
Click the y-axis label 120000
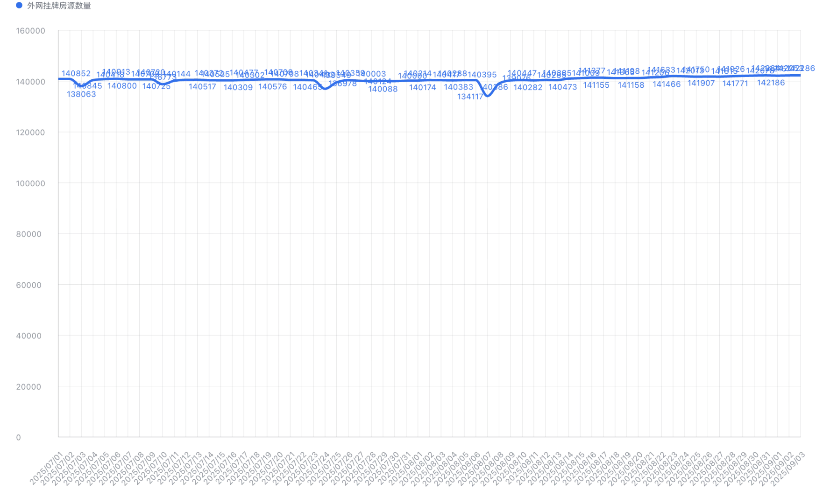tap(30, 133)
